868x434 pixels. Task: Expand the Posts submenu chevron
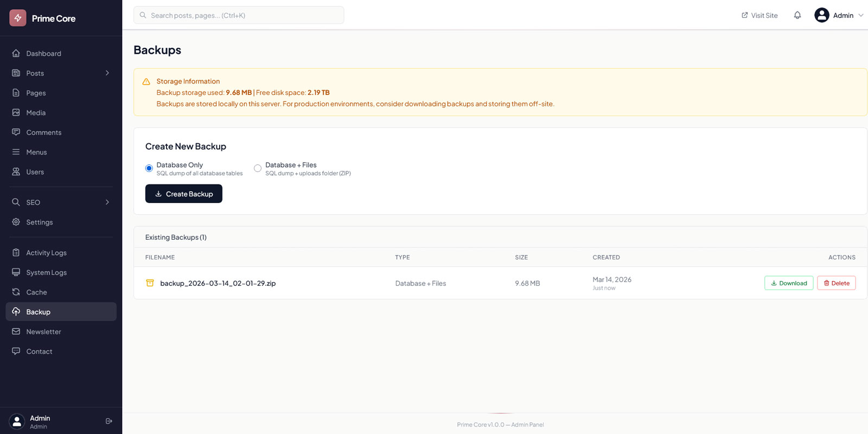107,73
